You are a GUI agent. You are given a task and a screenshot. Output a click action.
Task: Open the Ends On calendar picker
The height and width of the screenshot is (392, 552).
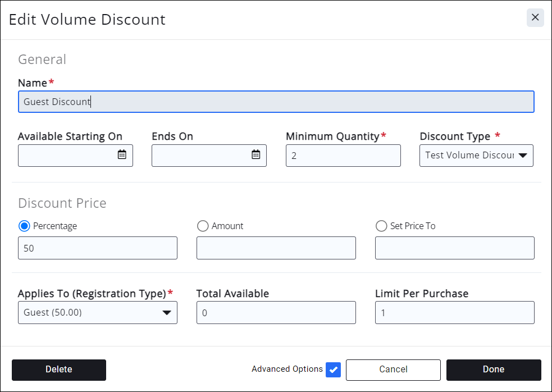256,155
